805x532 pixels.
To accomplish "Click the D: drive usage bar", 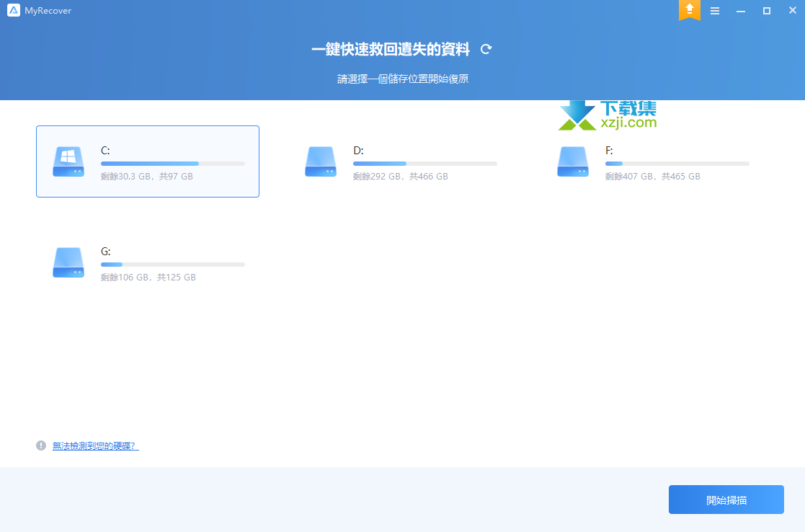I will [x=425, y=164].
